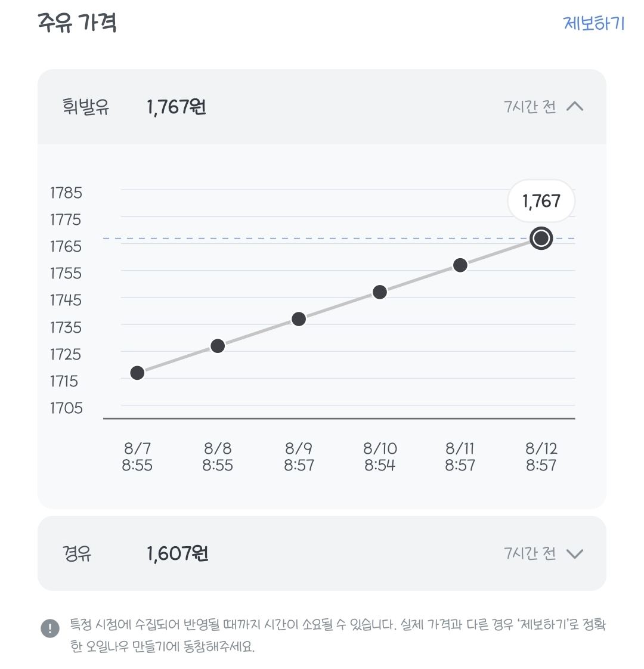Click the 휘발유 1,767원 header row
Image resolution: width=644 pixels, height=669 pixels.
tap(322, 107)
